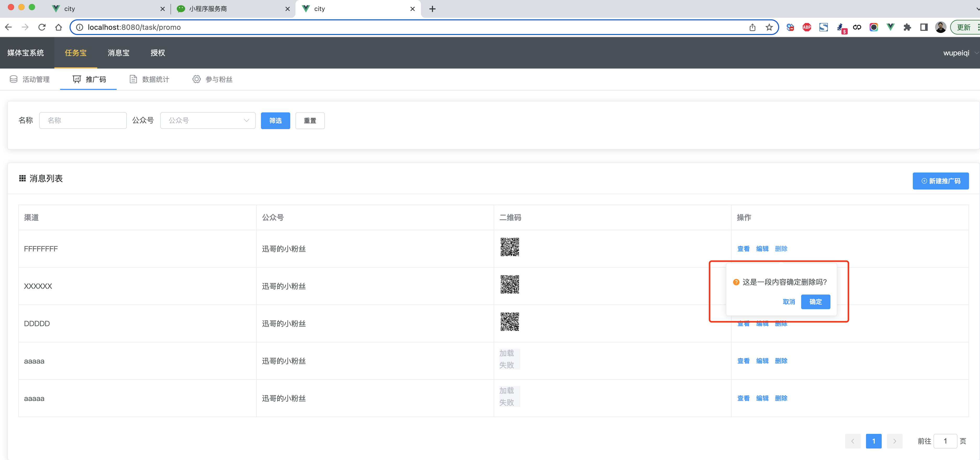
Task: Open the puzzle-piece extensions menu
Action: click(x=907, y=27)
